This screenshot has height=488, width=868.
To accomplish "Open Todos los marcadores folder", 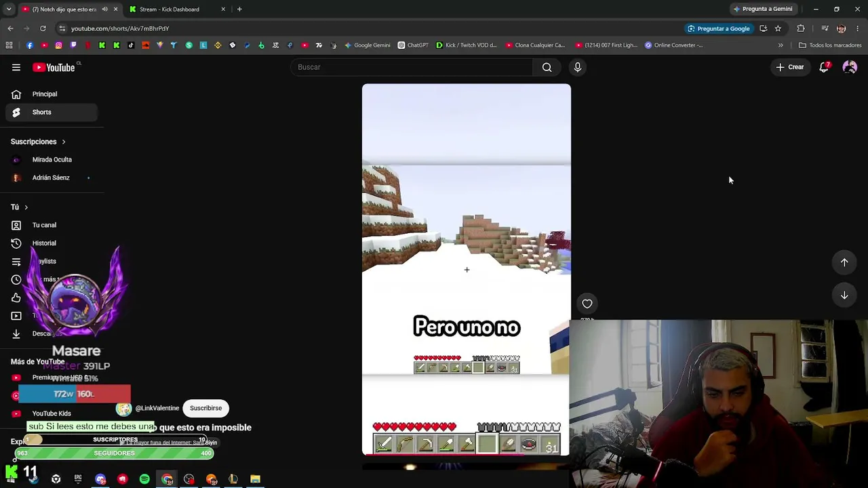I will 830,45.
